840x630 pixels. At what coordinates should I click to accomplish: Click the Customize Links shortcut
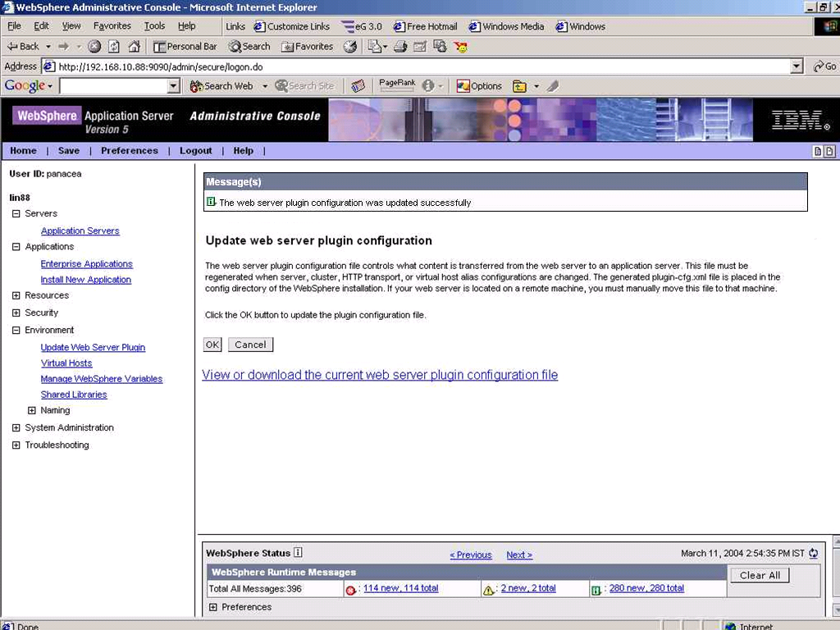pyautogui.click(x=292, y=26)
